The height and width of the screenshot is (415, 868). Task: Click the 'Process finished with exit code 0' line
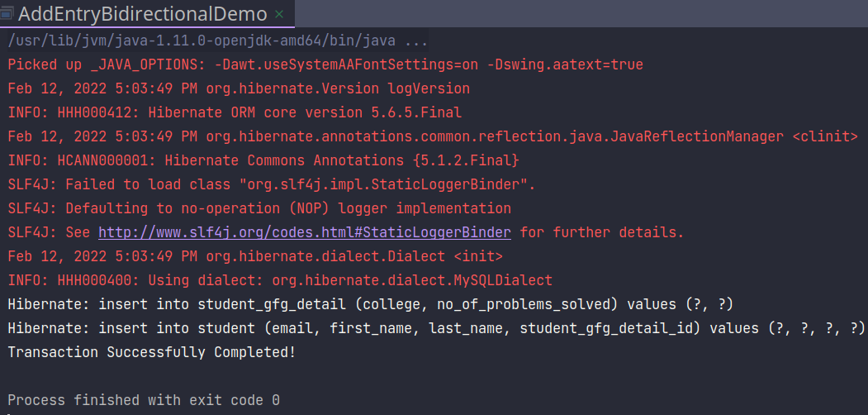[143, 400]
